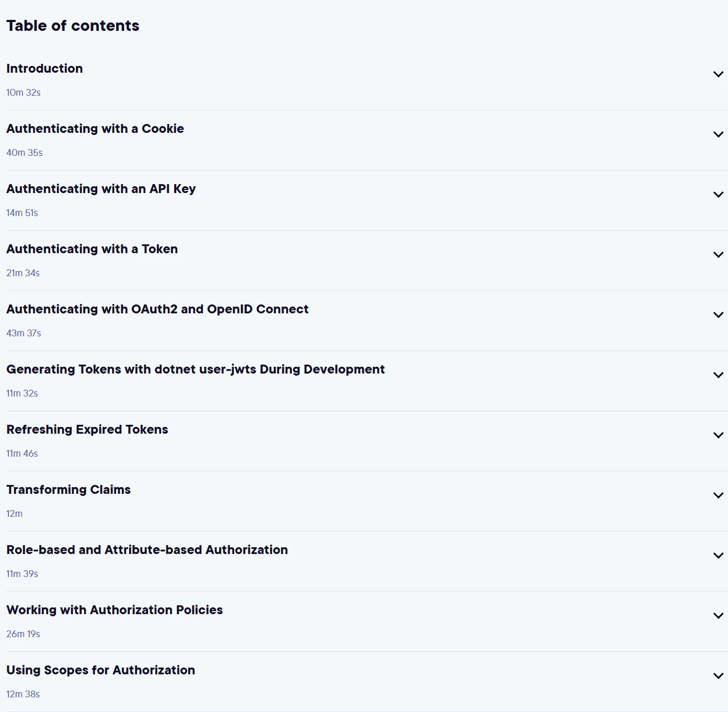
Task: Expand the Introduction section chevron
Action: (x=718, y=74)
